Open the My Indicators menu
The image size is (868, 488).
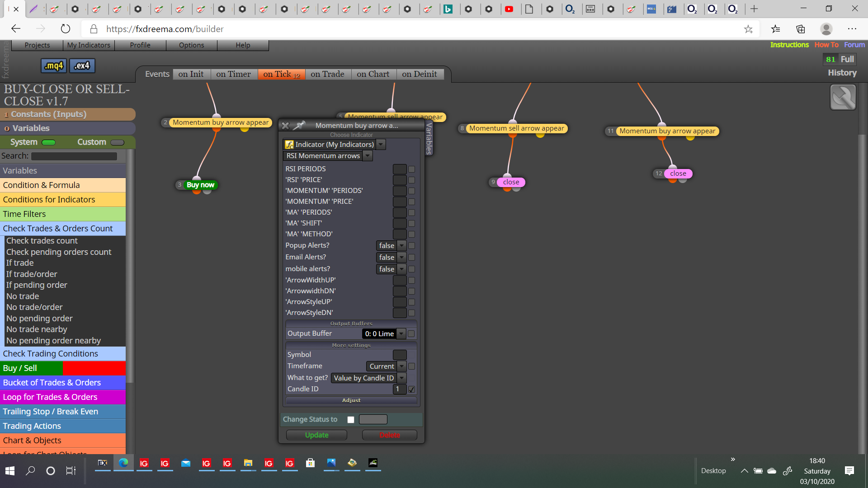(89, 45)
